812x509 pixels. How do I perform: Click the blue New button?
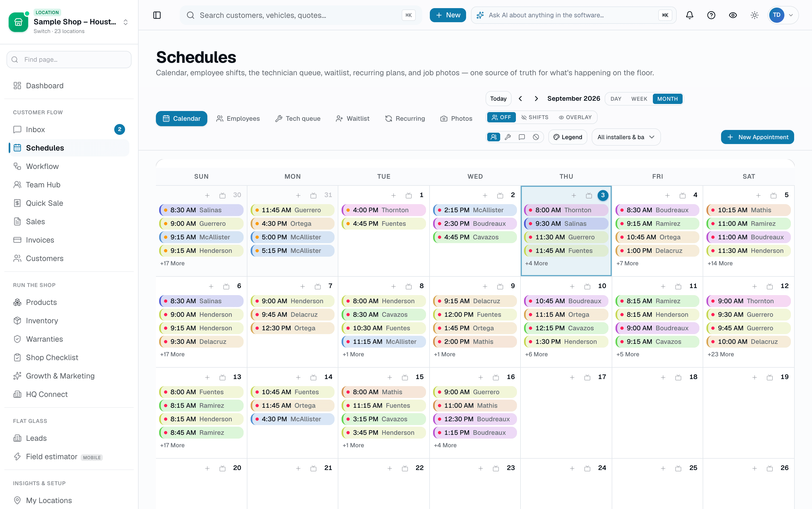[x=448, y=15]
